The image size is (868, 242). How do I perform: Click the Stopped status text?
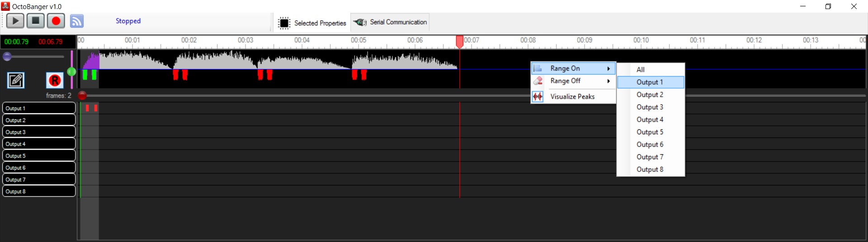[x=128, y=21]
